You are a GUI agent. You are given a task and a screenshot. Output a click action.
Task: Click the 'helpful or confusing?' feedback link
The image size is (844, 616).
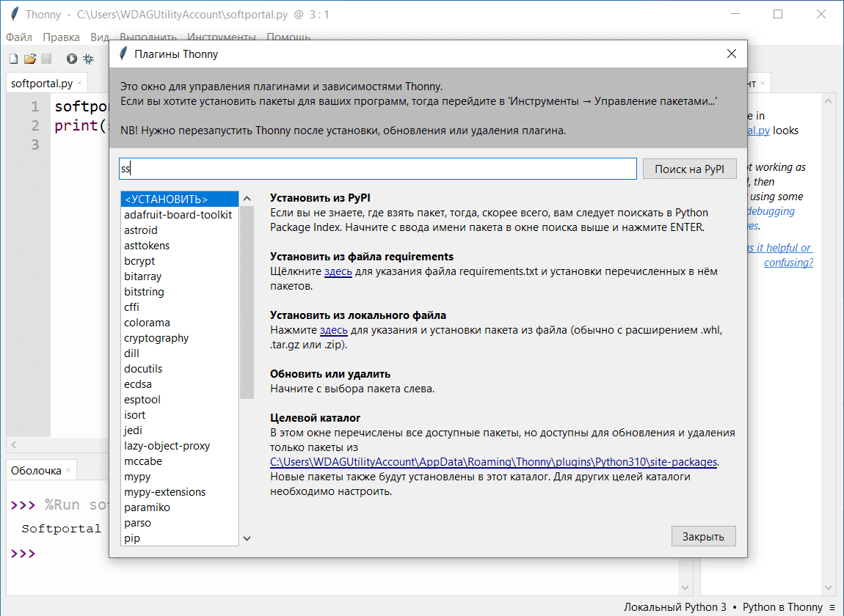point(780,255)
